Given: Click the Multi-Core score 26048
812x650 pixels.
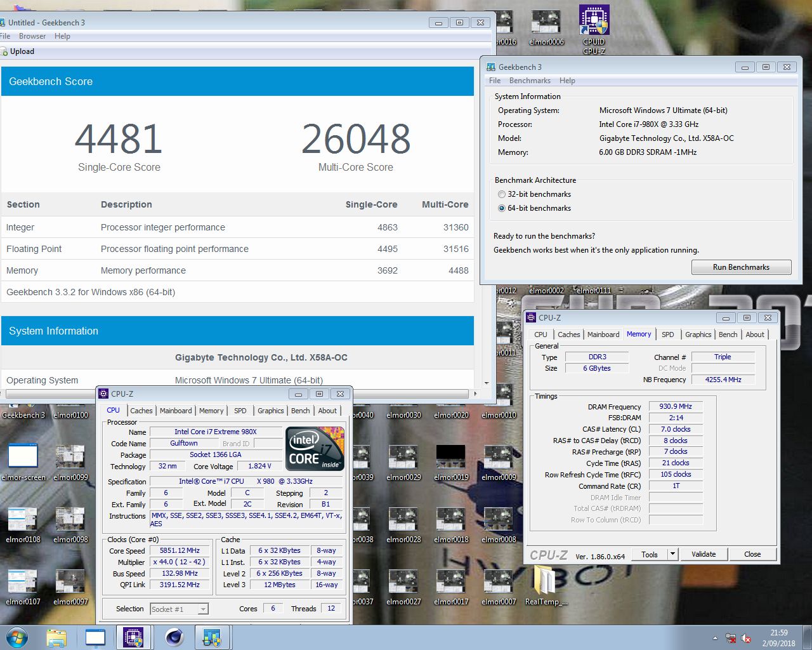Looking at the screenshot, I should [x=356, y=139].
